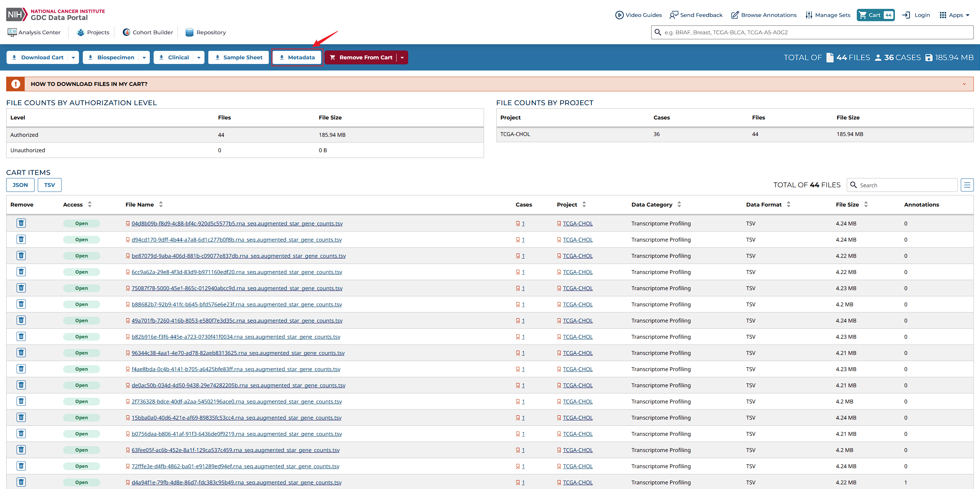Viewport: 980px width, 489px height.
Task: Expand the Clinical dropdown arrow
Action: tap(199, 57)
